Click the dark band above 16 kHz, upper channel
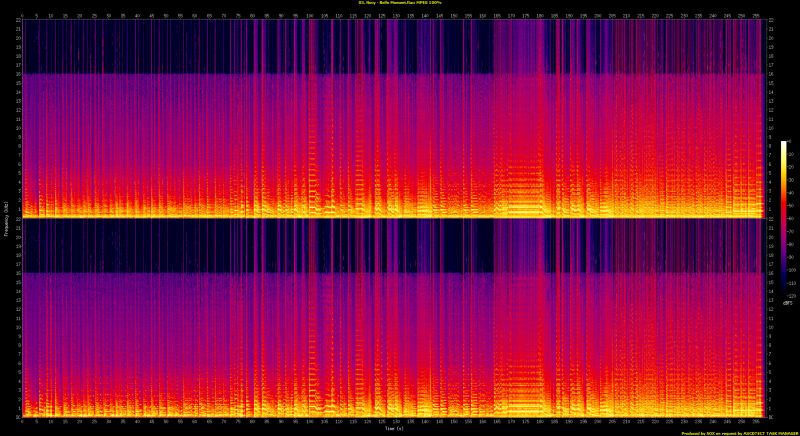The image size is (800, 436). tap(250, 46)
